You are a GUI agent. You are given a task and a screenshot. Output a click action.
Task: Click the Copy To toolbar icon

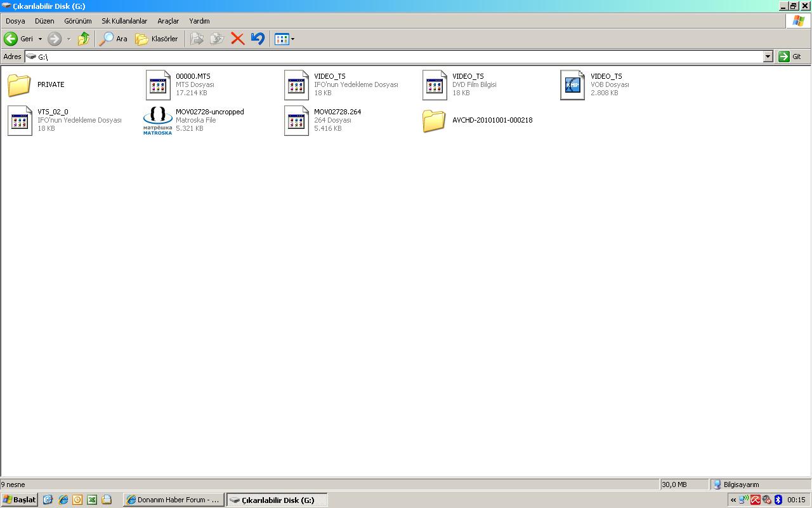coord(217,39)
